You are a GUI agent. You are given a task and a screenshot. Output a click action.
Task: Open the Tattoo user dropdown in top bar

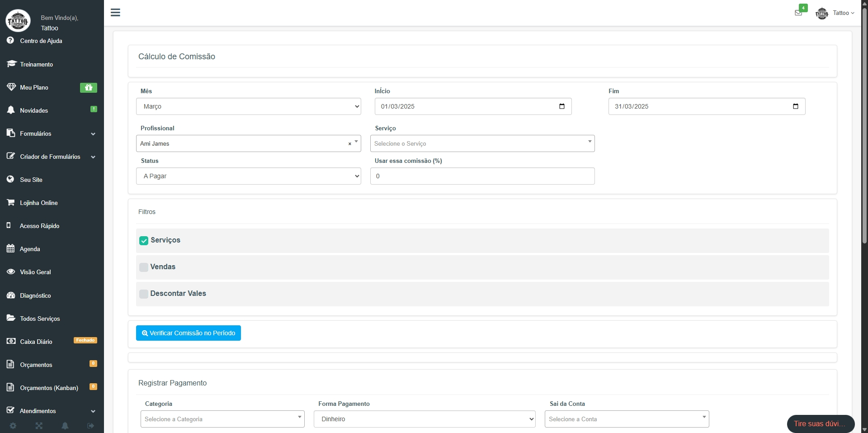pos(844,13)
